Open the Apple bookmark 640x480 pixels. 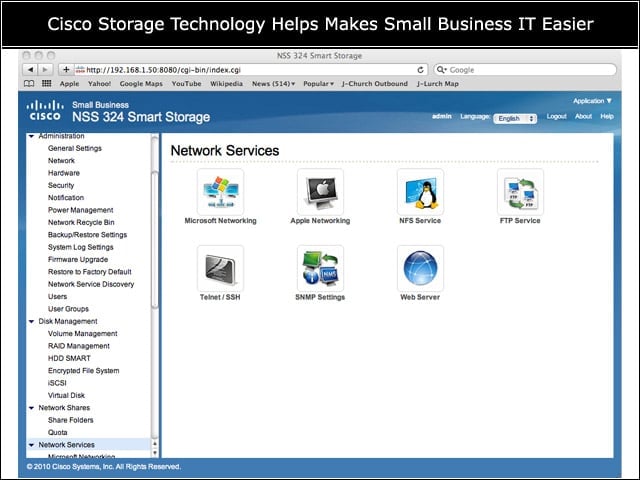[69, 84]
